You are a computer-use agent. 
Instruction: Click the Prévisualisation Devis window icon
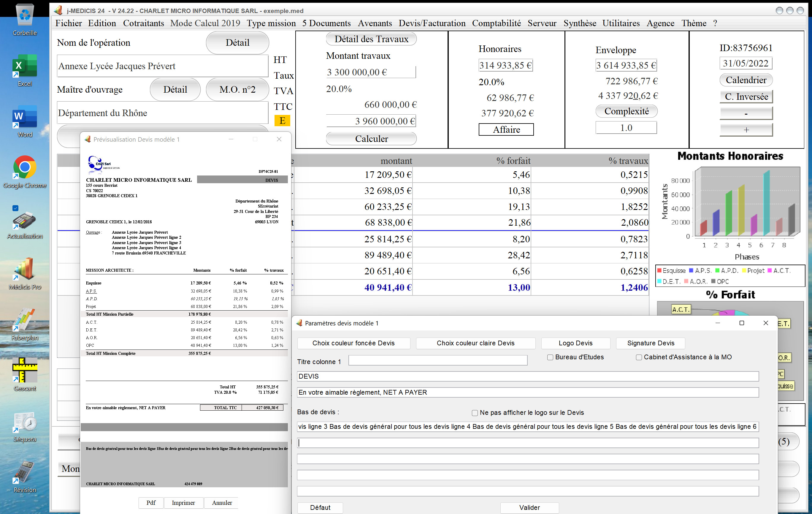click(88, 139)
